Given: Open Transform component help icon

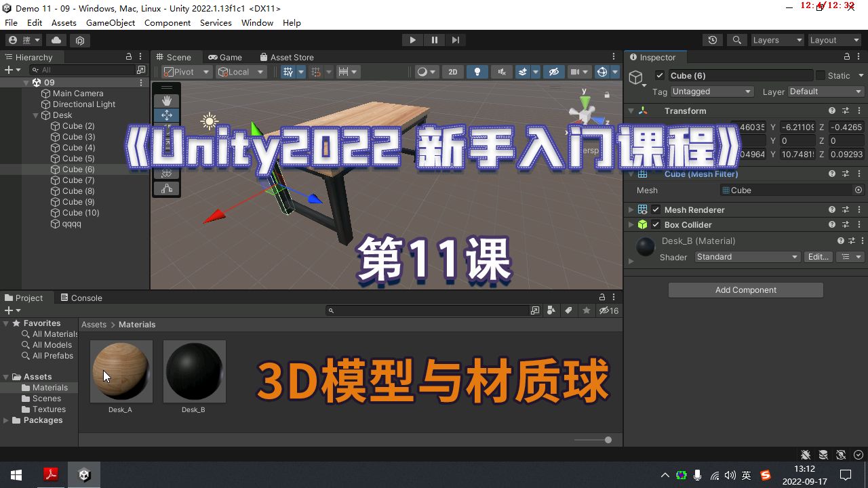Looking at the screenshot, I should pyautogui.click(x=832, y=110).
